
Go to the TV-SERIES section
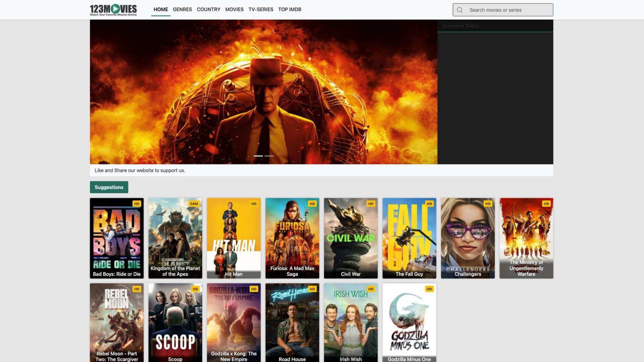point(261,9)
